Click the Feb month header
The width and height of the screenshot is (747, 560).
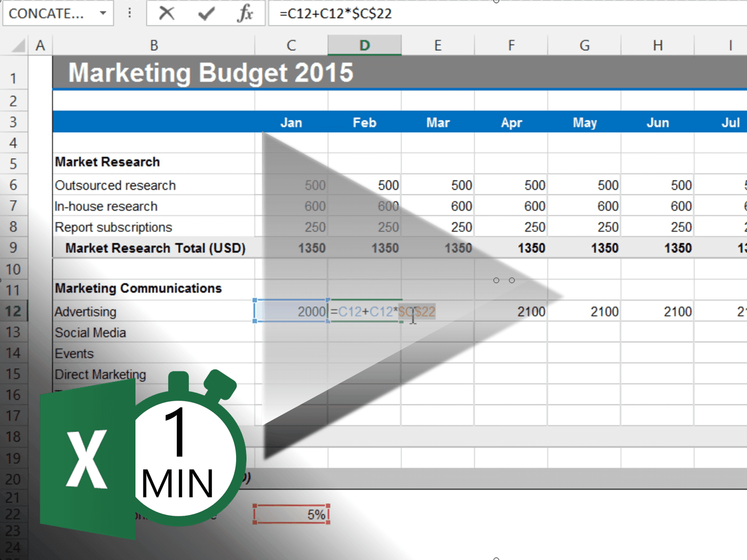(365, 122)
